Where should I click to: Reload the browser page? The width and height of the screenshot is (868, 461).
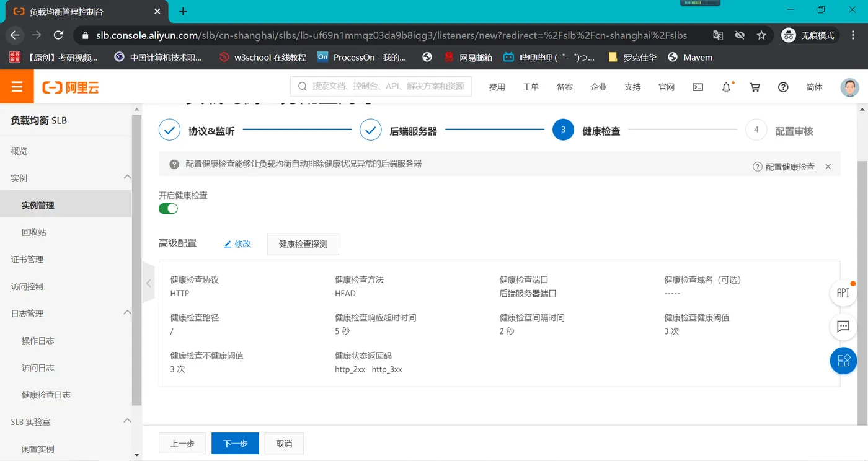[58, 35]
